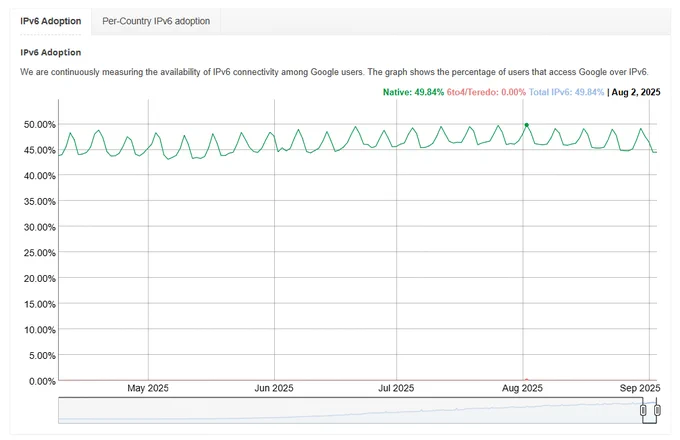Grab the left range selector handle
Image resolution: width=680 pixels, height=440 pixels.
(643, 410)
